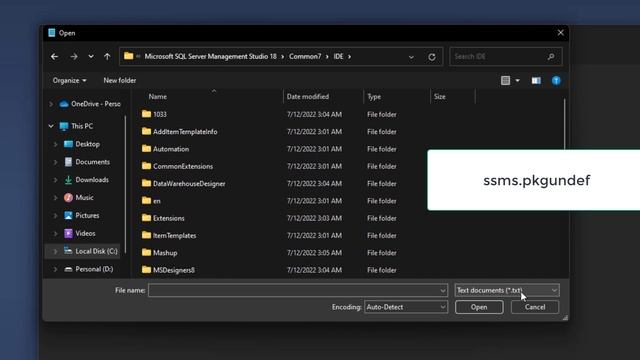This screenshot has width=640, height=360.
Task: Select the AddItemTemplateInfo folder
Action: pyautogui.click(x=180, y=131)
